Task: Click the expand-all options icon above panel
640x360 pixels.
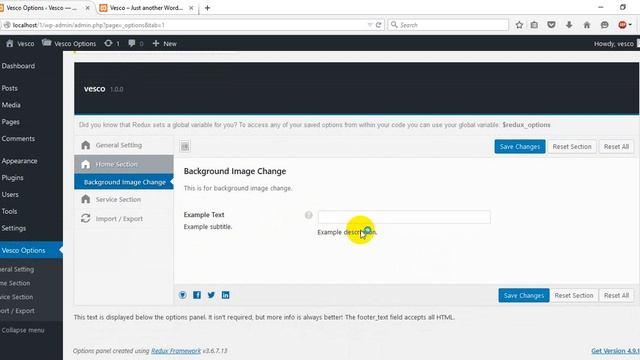Action: (185, 146)
